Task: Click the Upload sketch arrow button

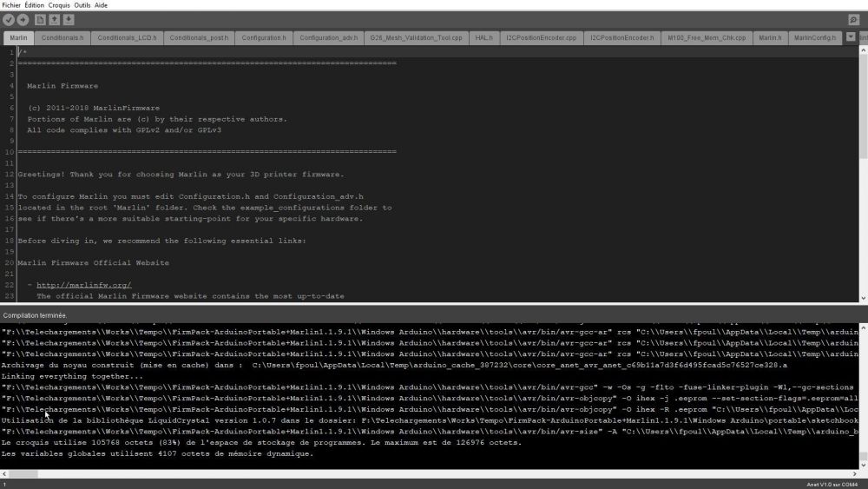Action: [23, 20]
